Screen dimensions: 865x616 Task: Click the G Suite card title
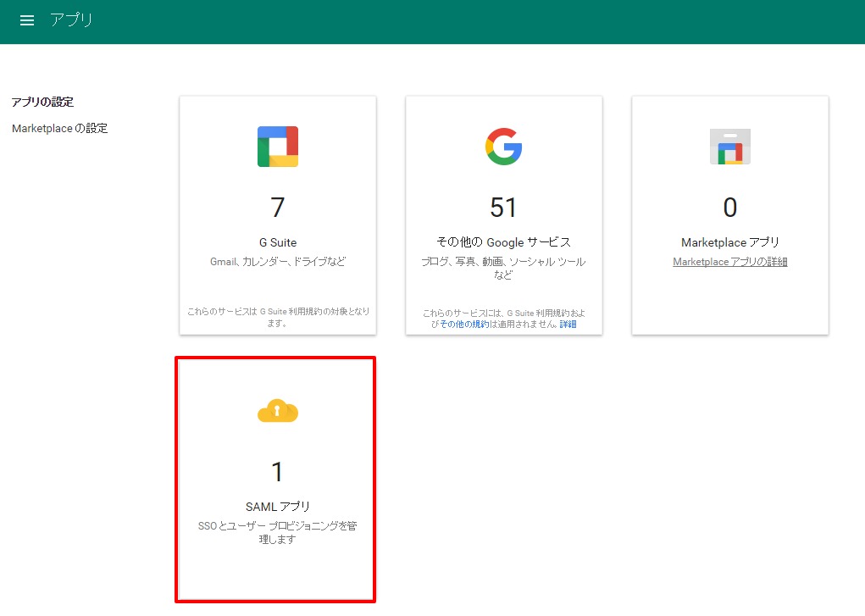pyautogui.click(x=278, y=242)
